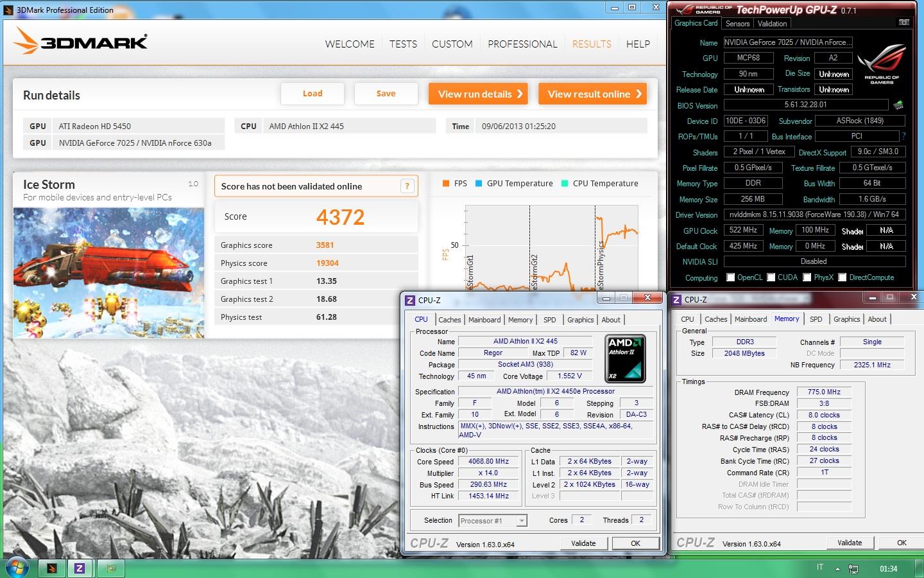The width and height of the screenshot is (924, 578).
Task: Open About tab in left CPU-Z window
Action: click(611, 320)
